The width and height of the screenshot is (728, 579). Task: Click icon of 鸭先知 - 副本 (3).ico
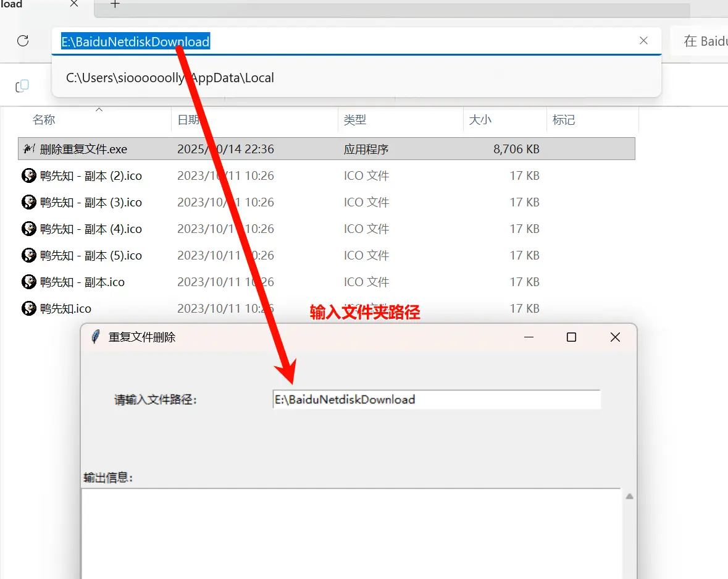29,202
